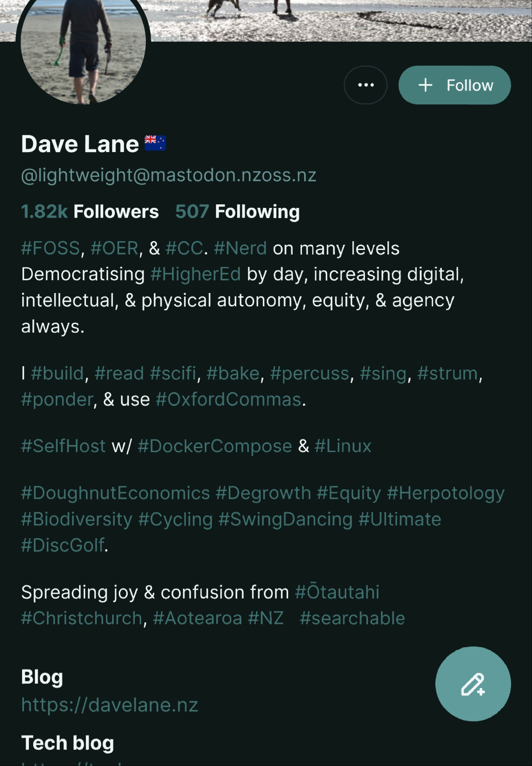Open the #HigherEd hashtag link
Screen dimensions: 532x766
[x=196, y=274]
